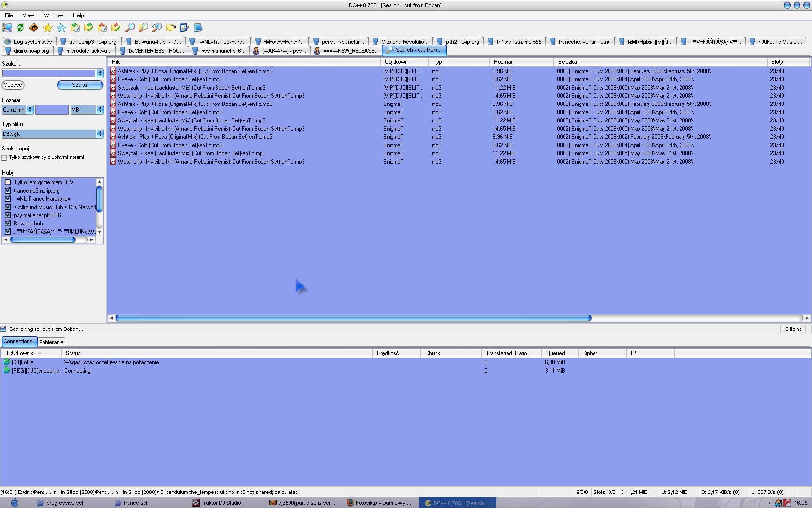812x508 pixels.
Task: Sort results by the Rozmiar column header
Action: tap(521, 62)
